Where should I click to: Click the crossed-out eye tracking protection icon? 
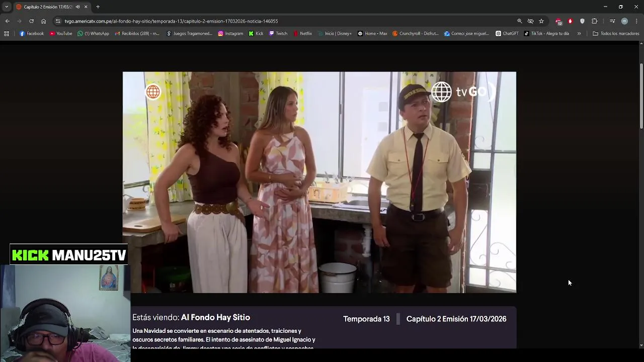530,21
